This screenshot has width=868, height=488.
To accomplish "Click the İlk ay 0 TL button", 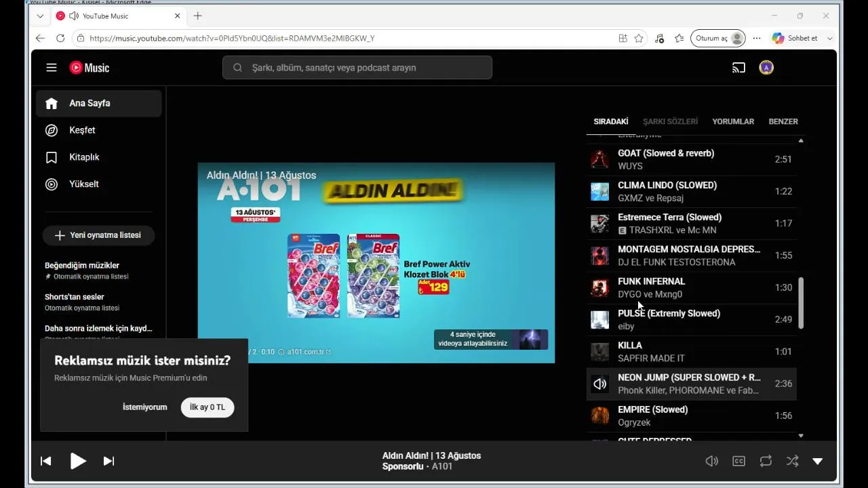I will 208,407.
